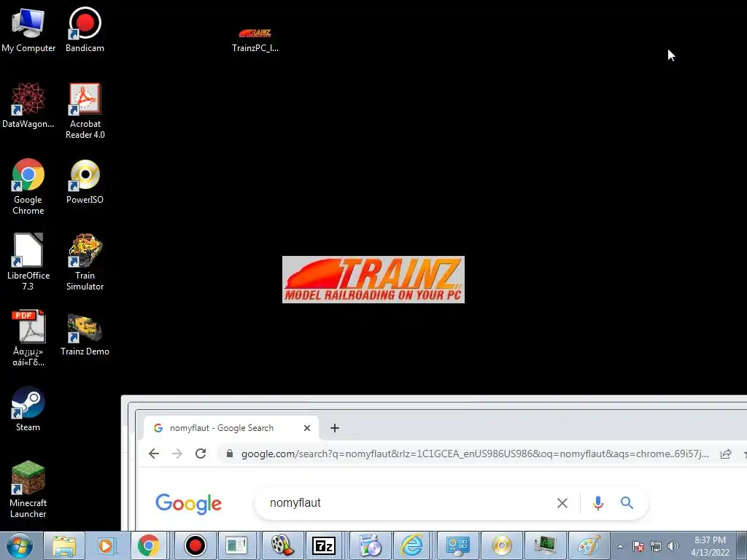
Task: Open the DataWagon desktop shortcut
Action: pos(28,105)
